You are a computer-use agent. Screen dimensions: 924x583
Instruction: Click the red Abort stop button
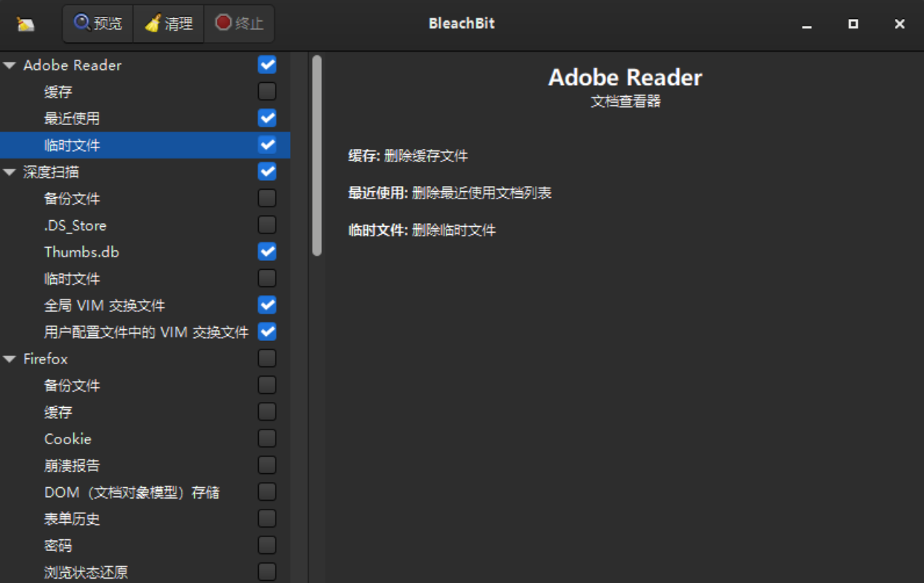click(x=239, y=23)
